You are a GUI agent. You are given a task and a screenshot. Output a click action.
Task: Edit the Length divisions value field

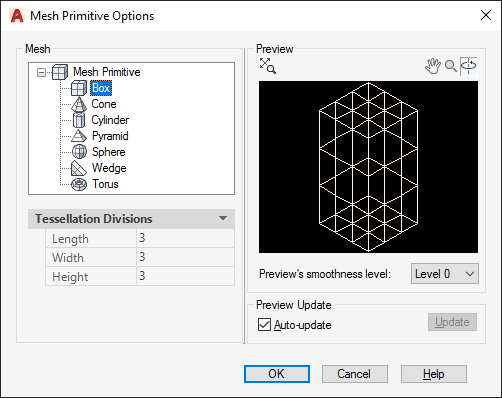[185, 238]
